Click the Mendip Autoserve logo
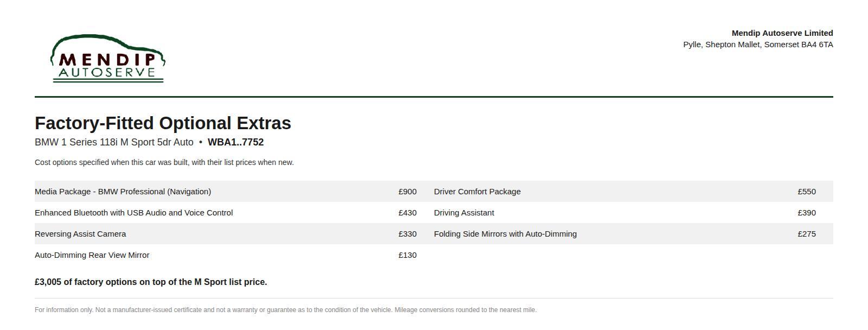Screen dimensions: 868x330 (108, 58)
